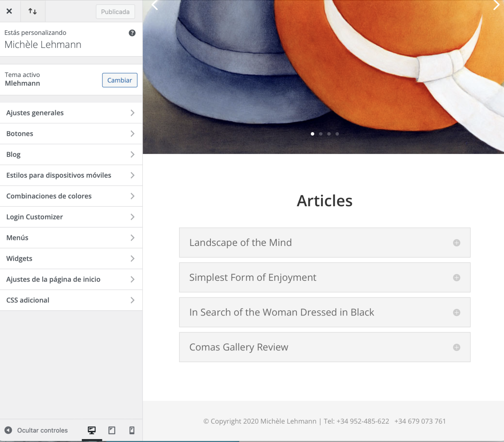
Task: Select the third slider dot
Action: tap(329, 134)
